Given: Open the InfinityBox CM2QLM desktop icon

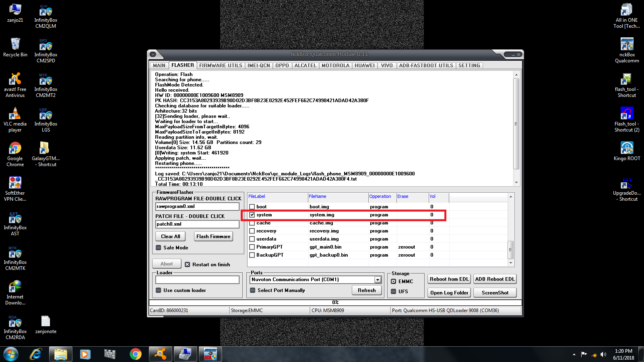Looking at the screenshot, I should pos(46,16).
